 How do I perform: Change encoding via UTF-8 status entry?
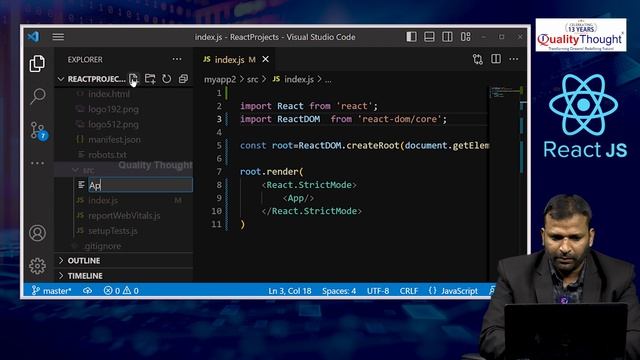(378, 291)
